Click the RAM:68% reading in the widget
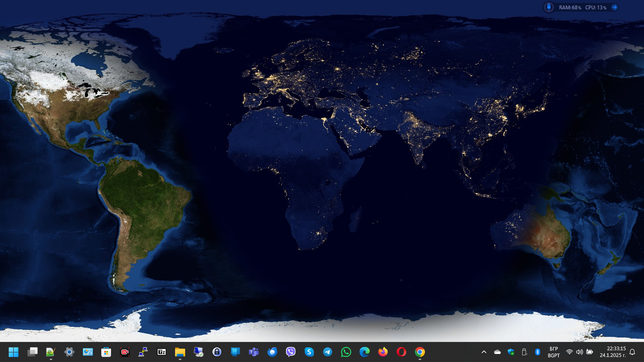This screenshot has height=362, width=644. coord(570,7)
